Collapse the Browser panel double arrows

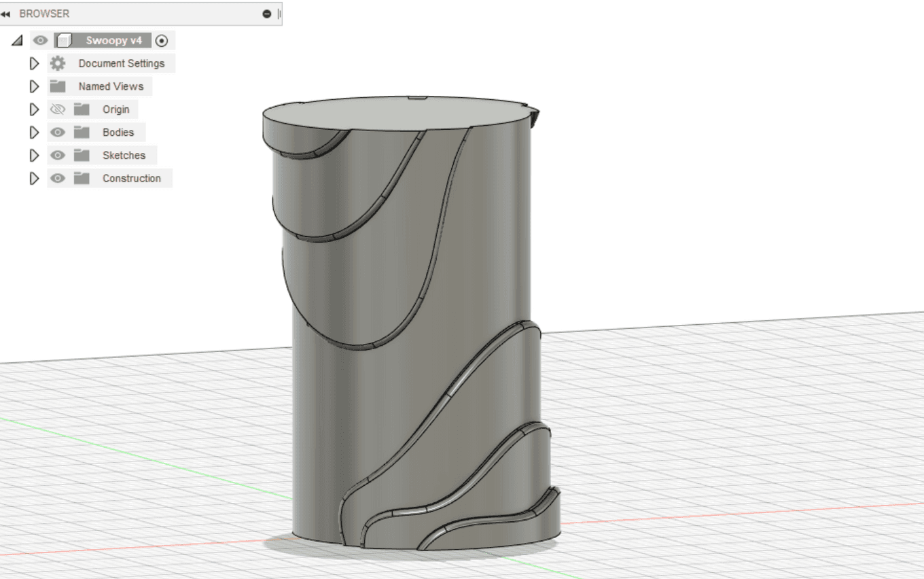5,14
